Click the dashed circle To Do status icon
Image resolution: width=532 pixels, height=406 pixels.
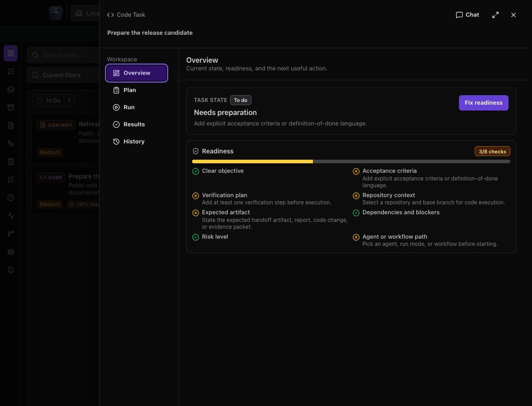pyautogui.click(x=40, y=101)
